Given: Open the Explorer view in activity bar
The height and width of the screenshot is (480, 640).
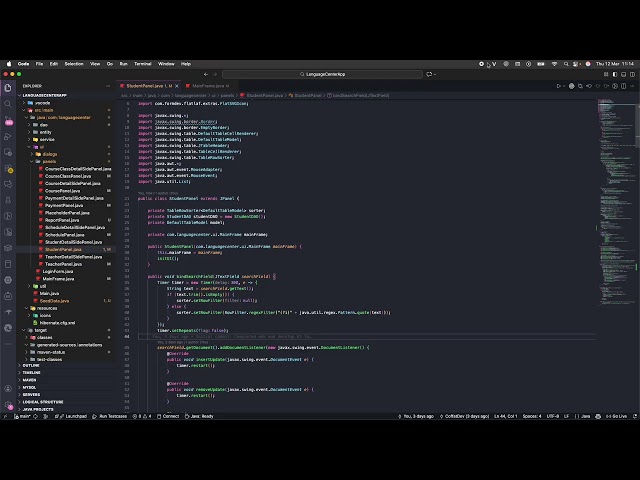Looking at the screenshot, I should (8, 88).
